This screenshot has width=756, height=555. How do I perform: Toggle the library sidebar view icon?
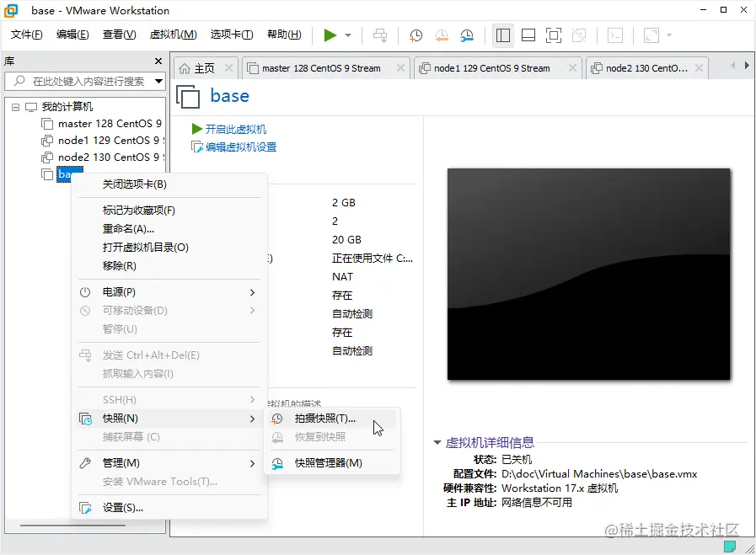click(503, 35)
